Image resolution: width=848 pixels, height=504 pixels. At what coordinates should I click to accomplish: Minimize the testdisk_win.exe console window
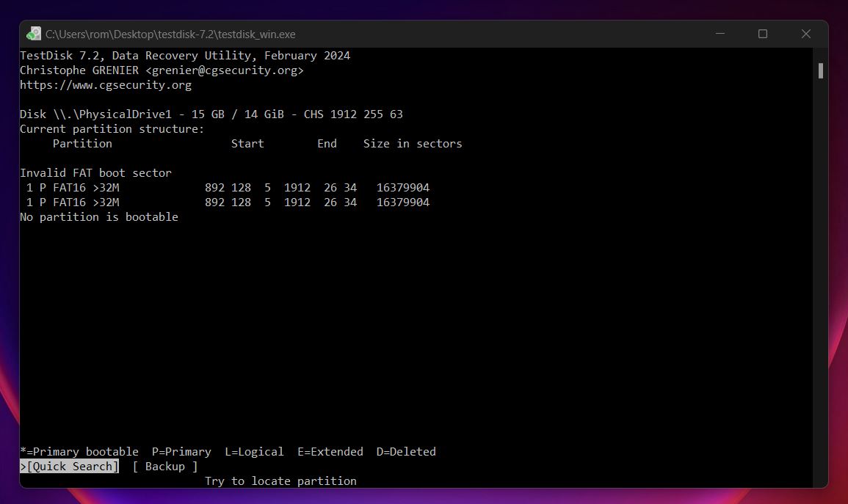720,34
